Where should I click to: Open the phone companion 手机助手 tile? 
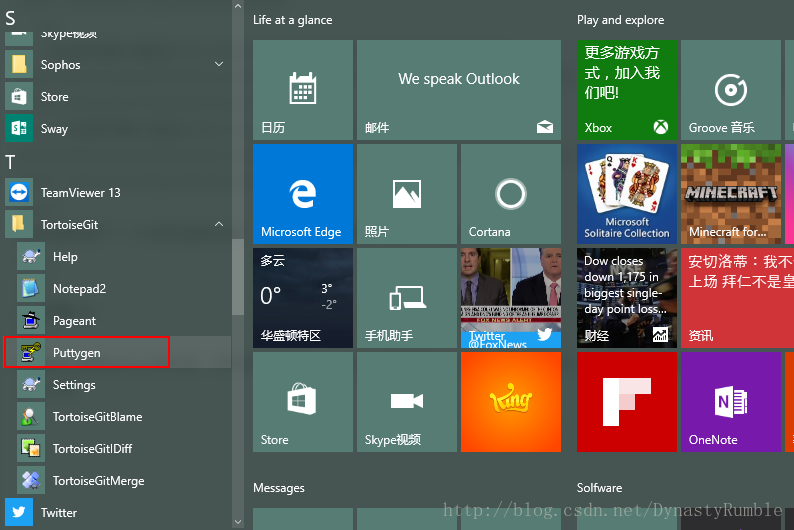(x=407, y=298)
